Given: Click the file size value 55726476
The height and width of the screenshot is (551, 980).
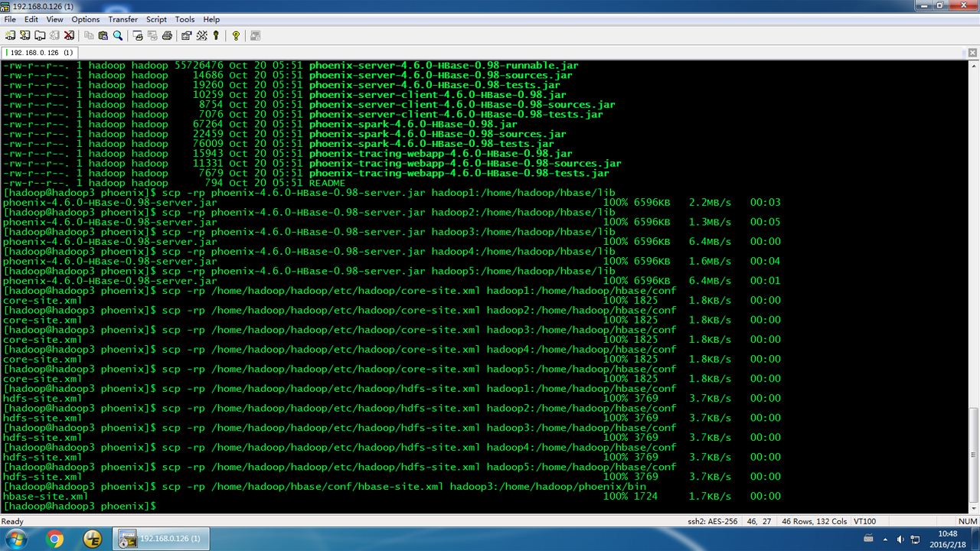Looking at the screenshot, I should tap(198, 66).
